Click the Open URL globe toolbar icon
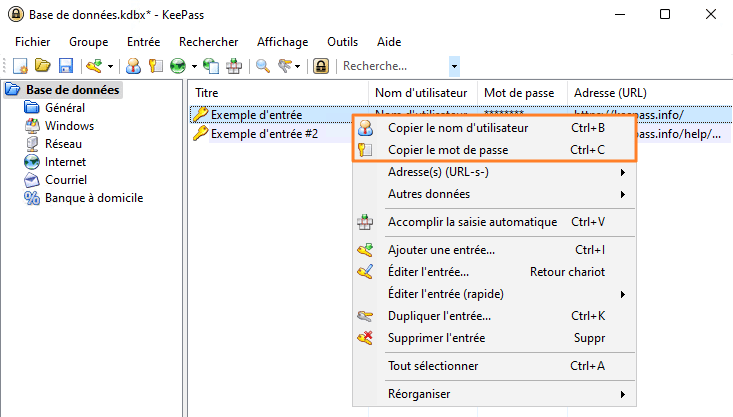Image resolution: width=733 pixels, height=417 pixels. click(178, 66)
